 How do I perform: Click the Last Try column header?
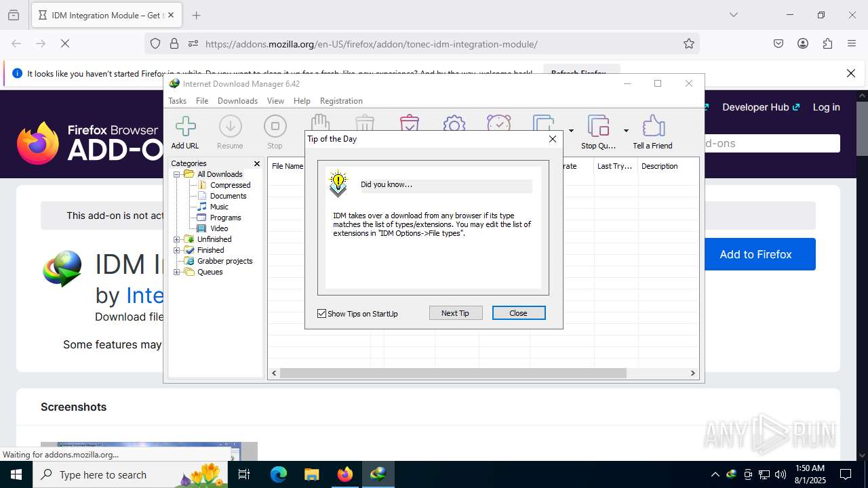(616, 166)
